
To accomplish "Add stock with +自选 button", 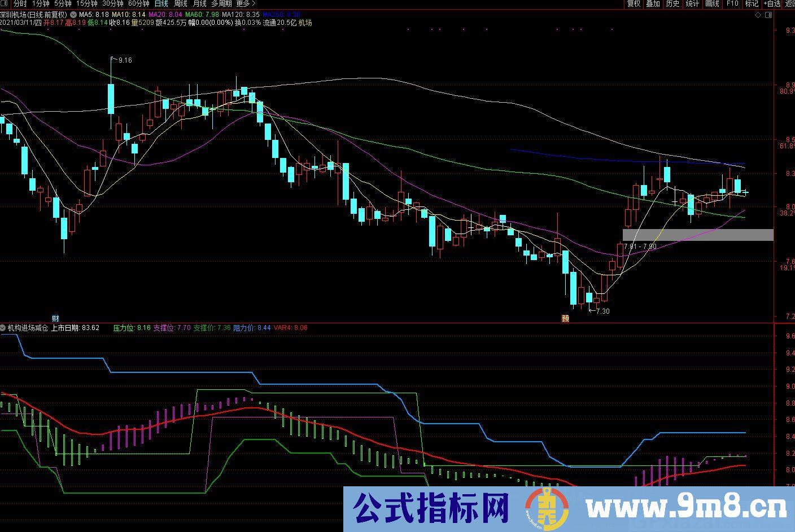I will click(x=771, y=3).
